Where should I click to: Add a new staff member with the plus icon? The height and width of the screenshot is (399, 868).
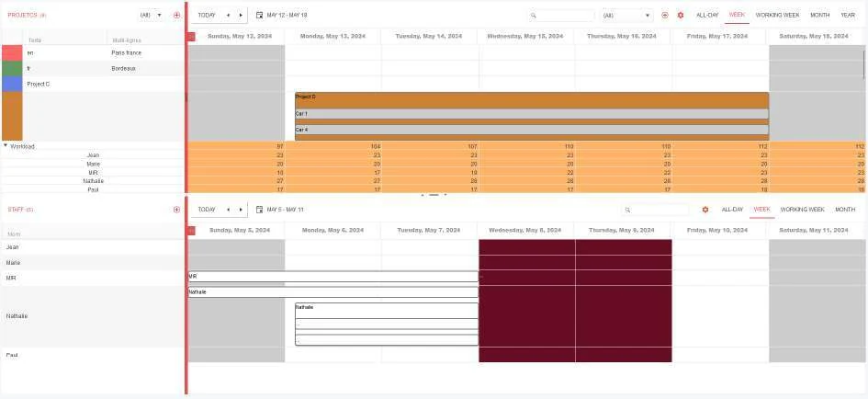[x=176, y=210]
